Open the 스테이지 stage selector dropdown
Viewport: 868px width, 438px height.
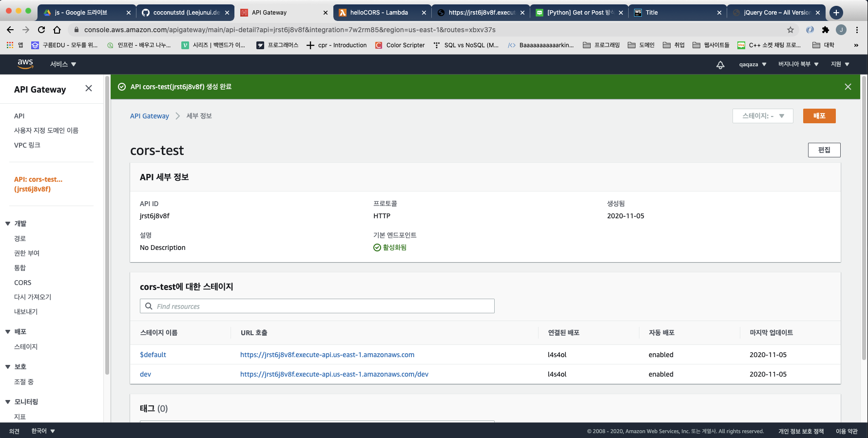coord(763,116)
